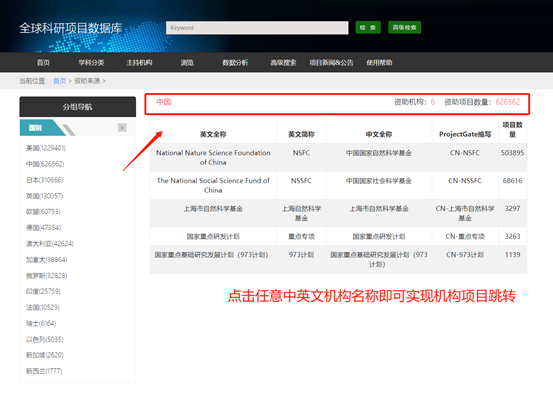Image resolution: width=553 pixels, height=397 pixels.
Task: Select 俄罗斯(32828) in country list
Action: coord(47,276)
